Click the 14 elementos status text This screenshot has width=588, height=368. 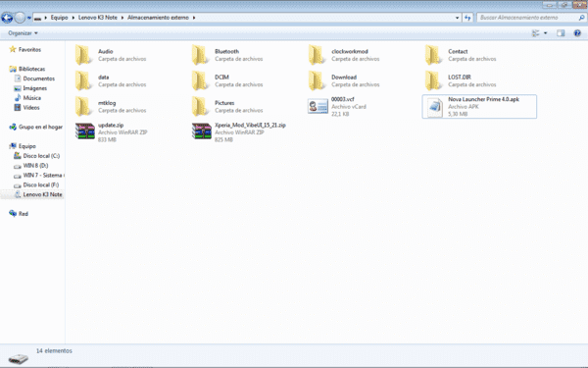[54, 350]
